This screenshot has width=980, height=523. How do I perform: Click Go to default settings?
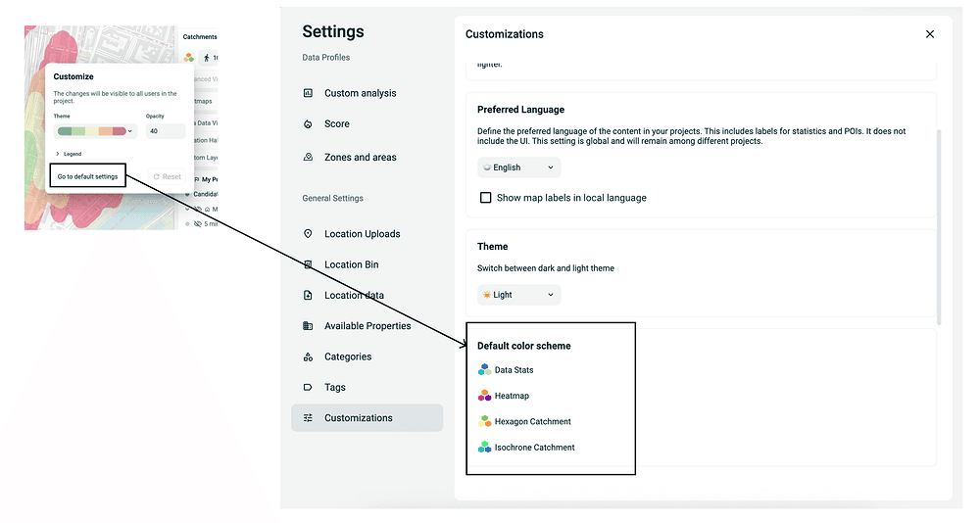87,177
